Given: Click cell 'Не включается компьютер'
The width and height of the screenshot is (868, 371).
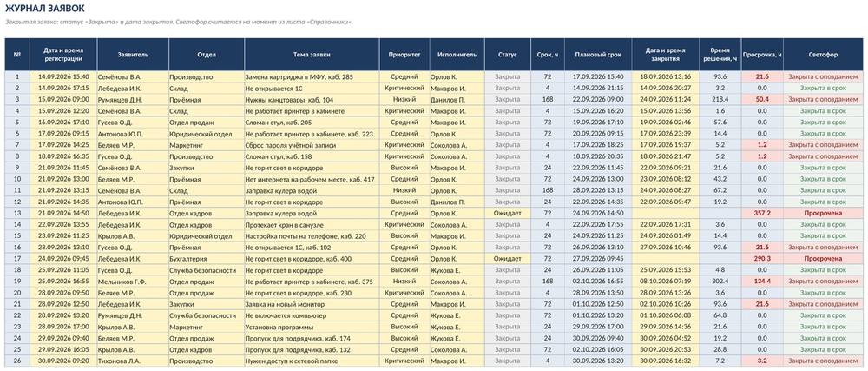Looking at the screenshot, I should coord(312,315).
